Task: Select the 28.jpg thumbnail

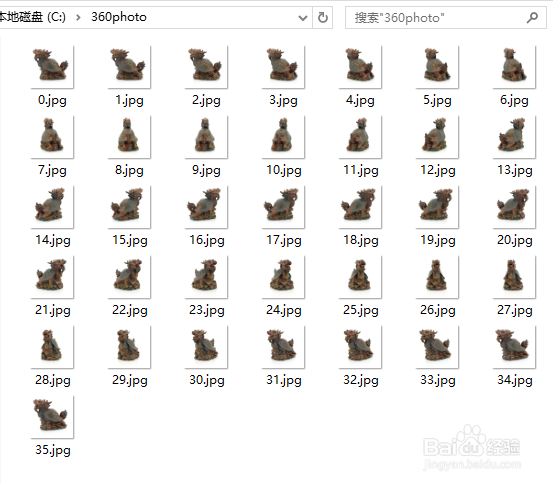Action: point(52,347)
